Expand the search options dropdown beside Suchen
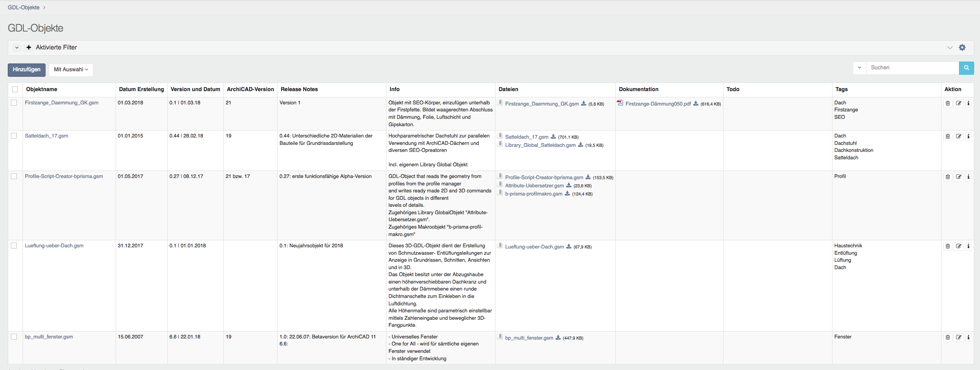 click(x=859, y=68)
